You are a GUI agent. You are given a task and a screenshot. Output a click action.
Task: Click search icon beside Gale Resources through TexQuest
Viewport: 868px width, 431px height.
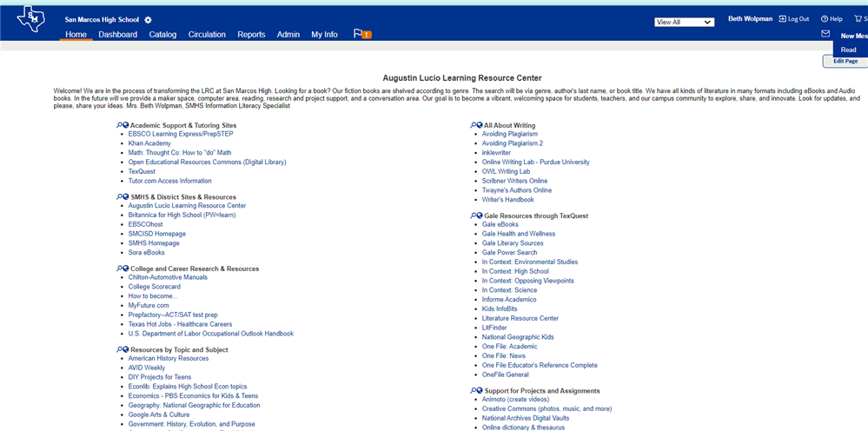(x=474, y=215)
